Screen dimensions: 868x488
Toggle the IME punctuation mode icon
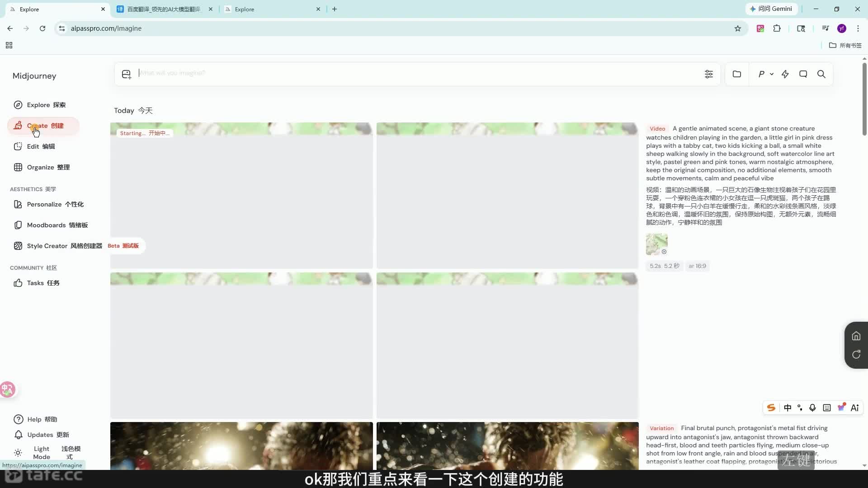pyautogui.click(x=800, y=408)
